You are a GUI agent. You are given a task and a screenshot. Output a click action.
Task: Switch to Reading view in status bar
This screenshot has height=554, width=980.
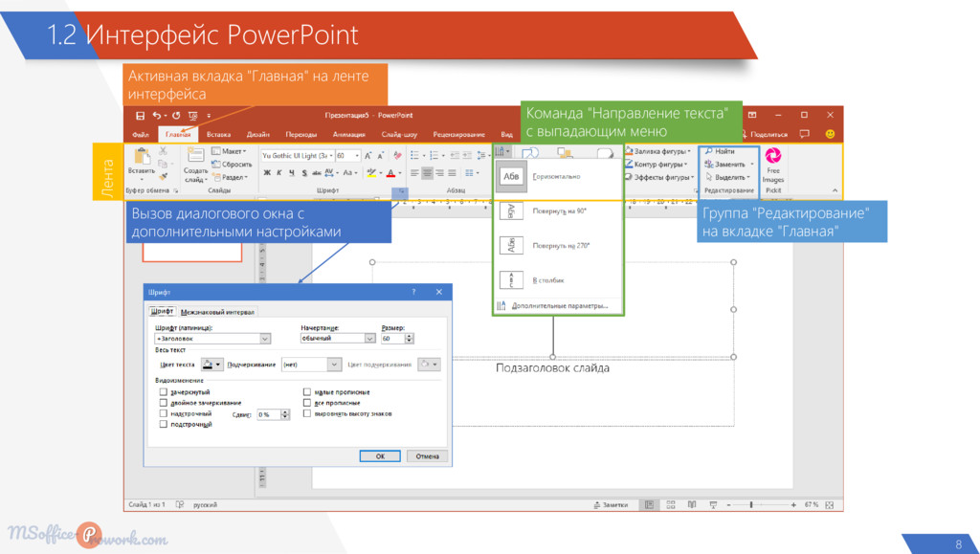tap(692, 504)
